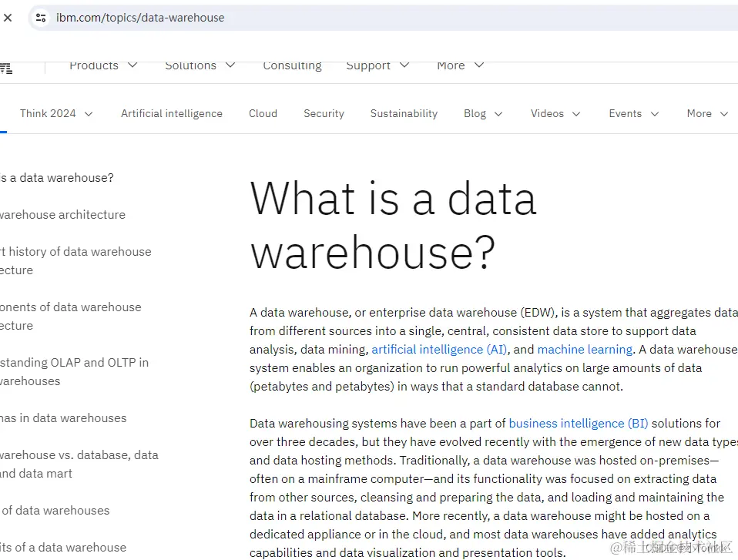This screenshot has height=560, width=738.
Task: Open the secondary More menu label
Action: coord(699,113)
